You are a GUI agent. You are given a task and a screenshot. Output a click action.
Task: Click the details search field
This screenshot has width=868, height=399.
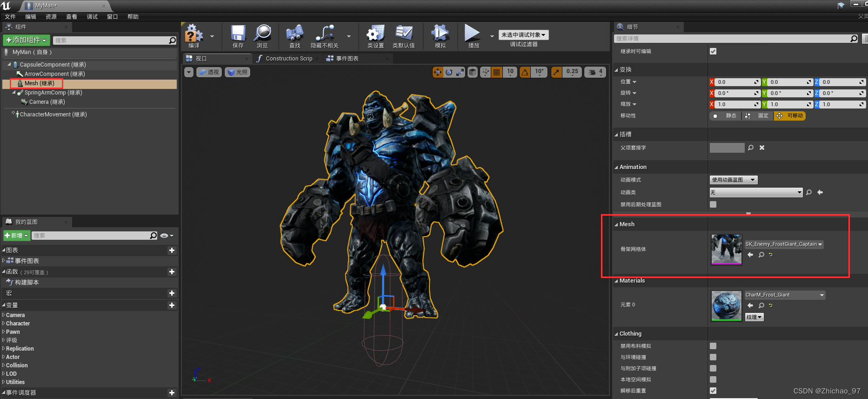(736, 39)
